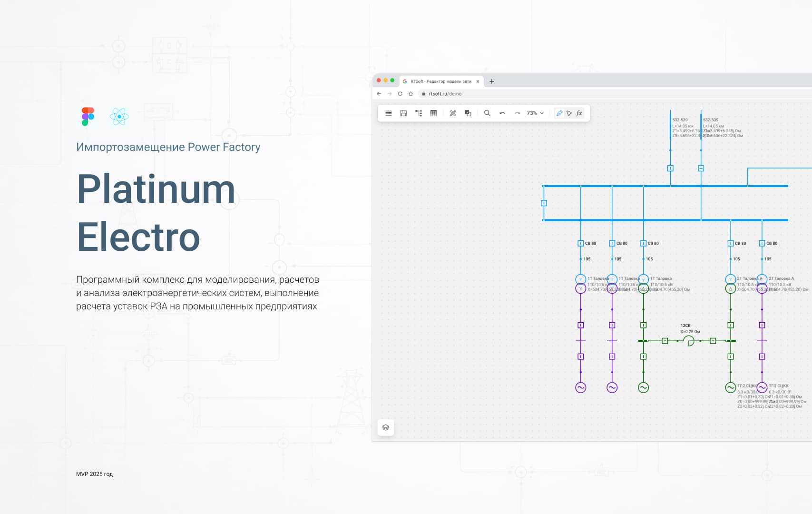
Task: Expand the 73% zoom dropdown
Action: pos(535,113)
